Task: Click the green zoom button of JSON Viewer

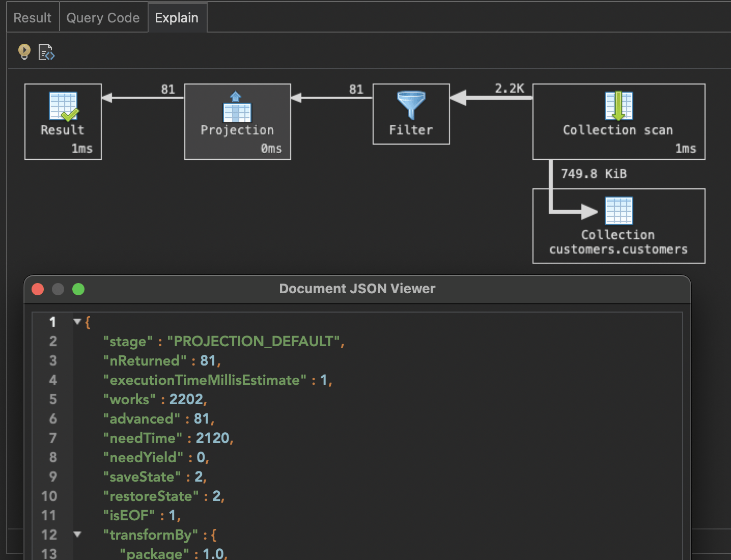Action: pyautogui.click(x=78, y=289)
